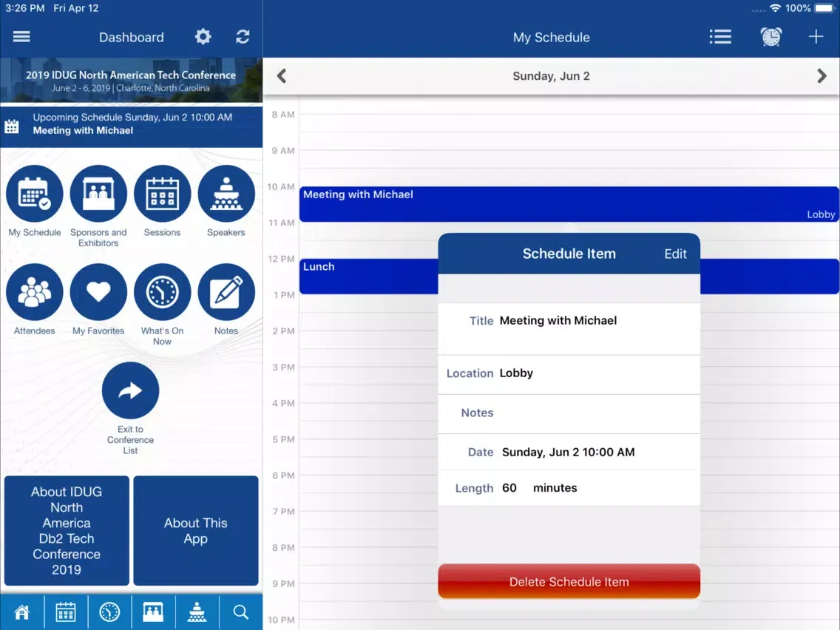Tap the home icon in bottom bar
The height and width of the screenshot is (630, 840).
click(22, 612)
